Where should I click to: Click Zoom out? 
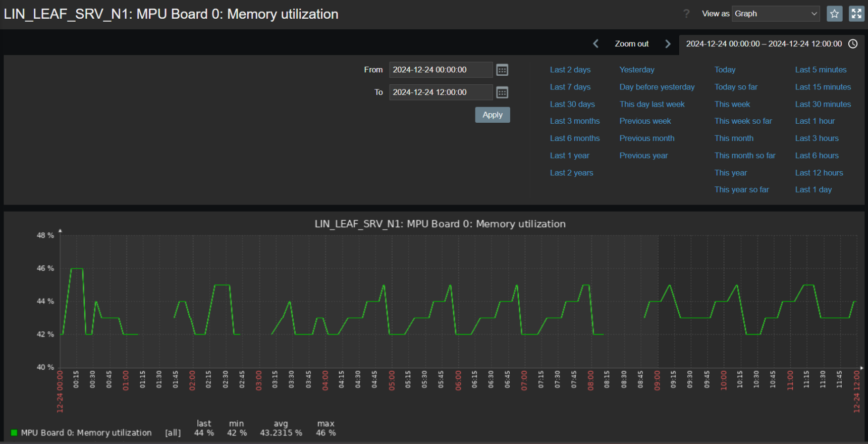click(x=631, y=44)
